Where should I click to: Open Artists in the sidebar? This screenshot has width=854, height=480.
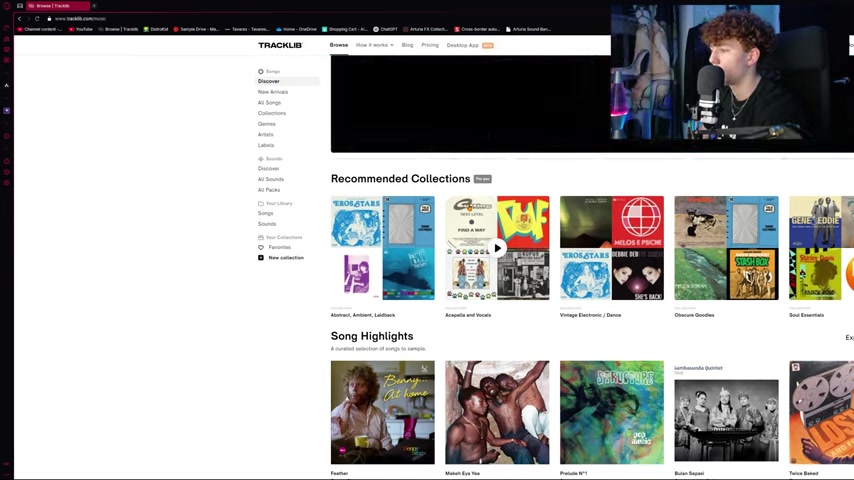tap(265, 135)
